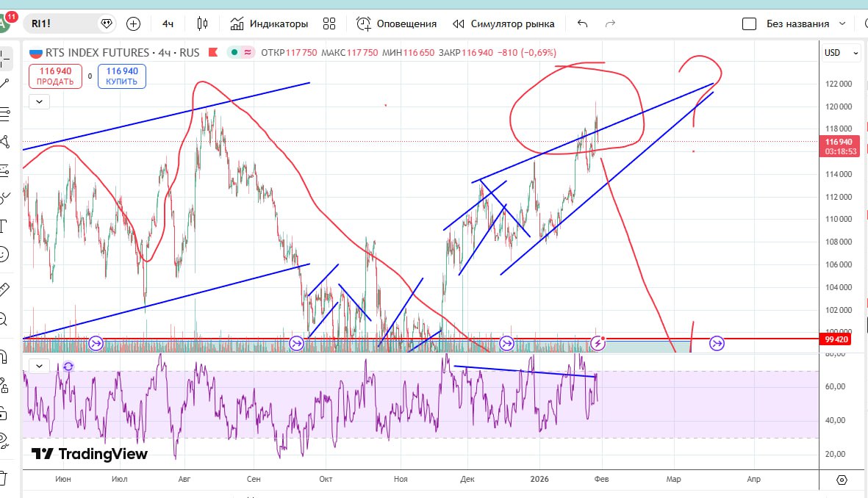Screen dimensions: 868x498
Task: Click the layout selection square icon
Action: pos(749,24)
